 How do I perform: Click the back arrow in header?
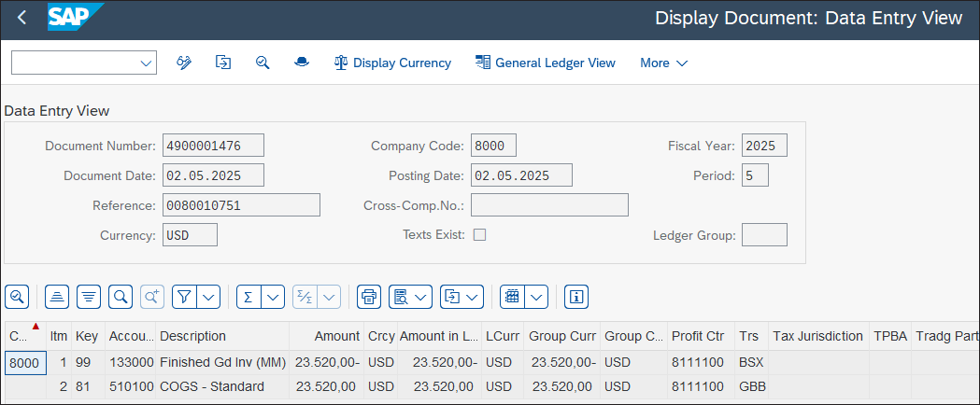tap(22, 19)
